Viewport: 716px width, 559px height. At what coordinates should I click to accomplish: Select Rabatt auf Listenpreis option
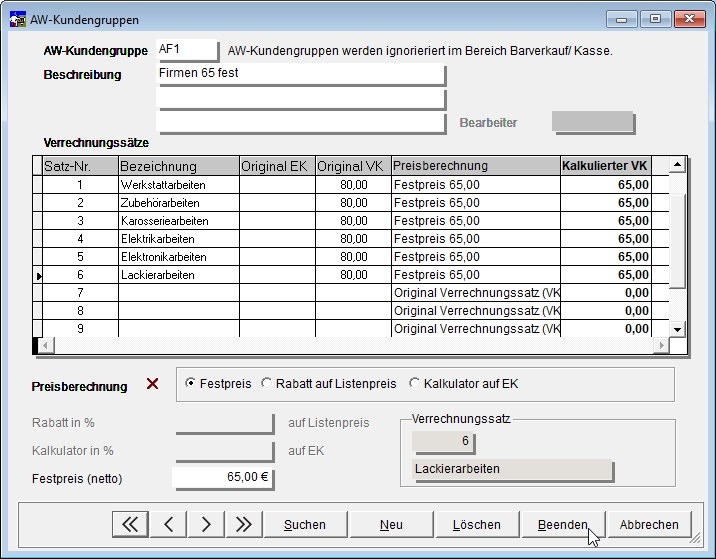tap(266, 383)
